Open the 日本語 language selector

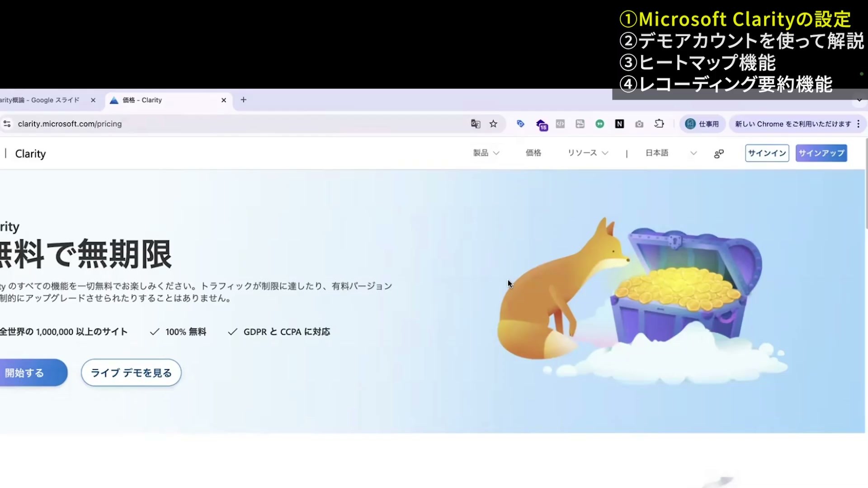click(x=671, y=153)
